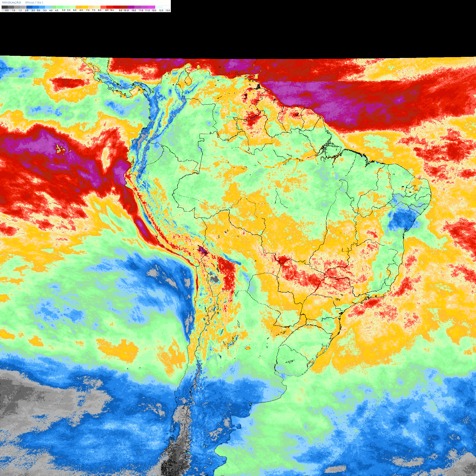The image size is (476, 476).
Task: Click the '4.5' legend value
Action: click(57, 10)
